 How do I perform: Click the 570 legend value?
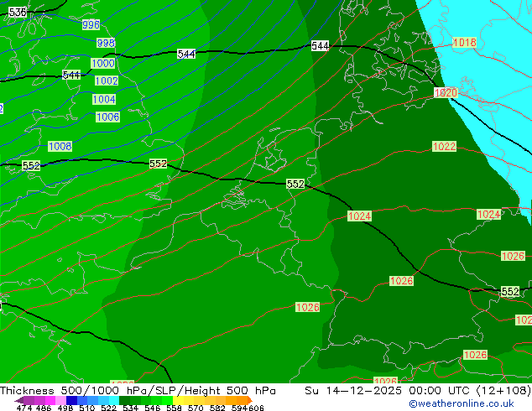[x=196, y=408]
